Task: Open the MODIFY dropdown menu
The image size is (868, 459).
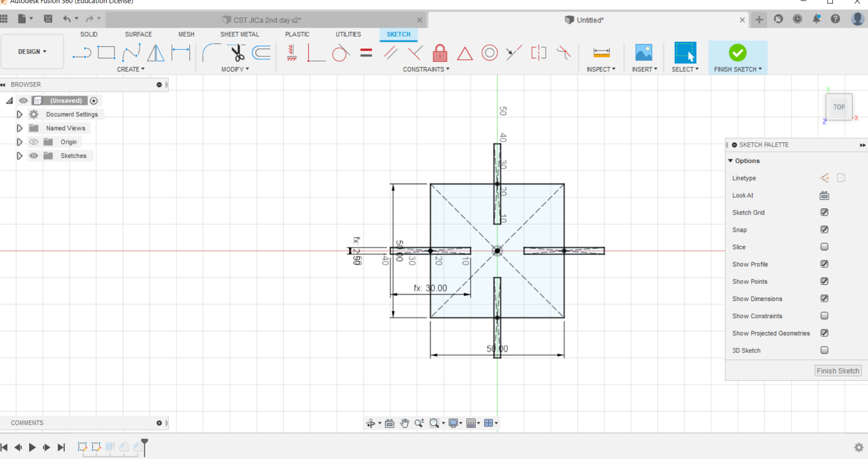Action: point(235,69)
